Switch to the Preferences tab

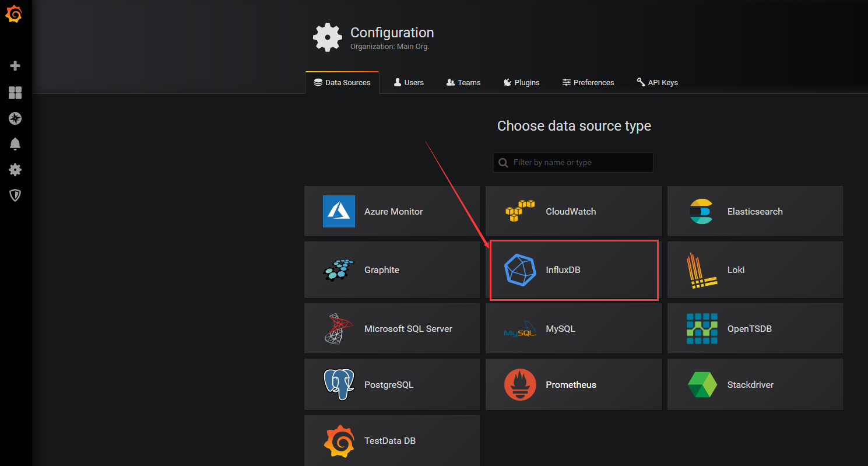tap(588, 83)
